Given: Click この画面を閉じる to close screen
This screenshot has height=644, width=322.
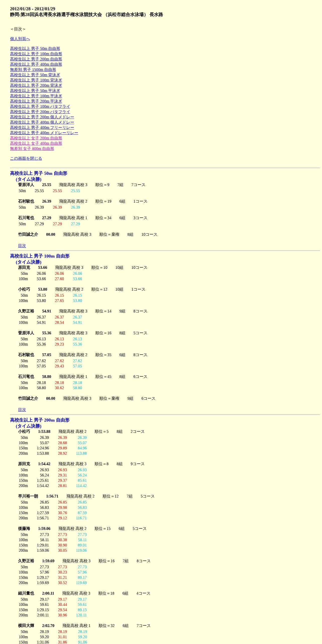Looking at the screenshot, I should (26, 158).
